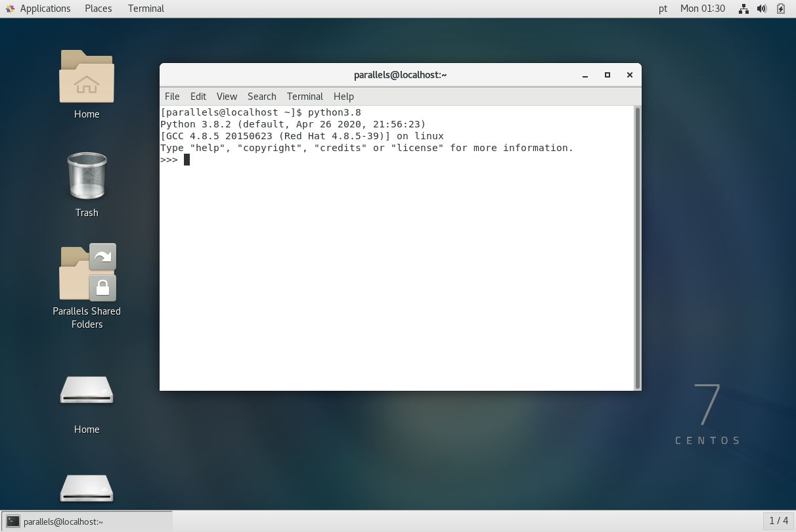The height and width of the screenshot is (532, 796).
Task: Open the Help menu
Action: click(343, 96)
